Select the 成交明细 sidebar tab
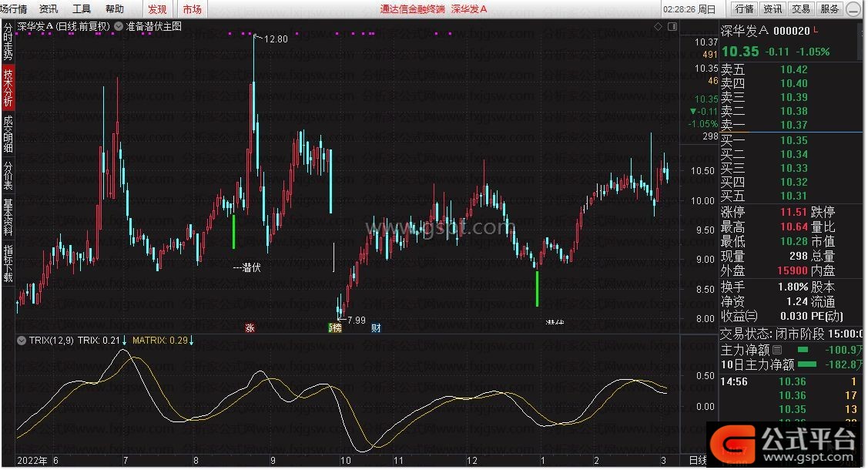This screenshot has height=470, width=868. tap(8, 134)
